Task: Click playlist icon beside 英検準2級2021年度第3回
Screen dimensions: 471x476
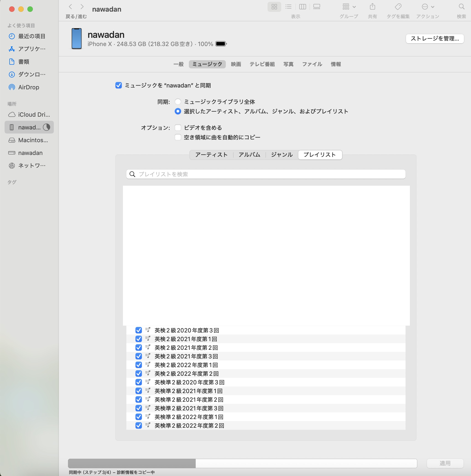Action: pyautogui.click(x=148, y=408)
